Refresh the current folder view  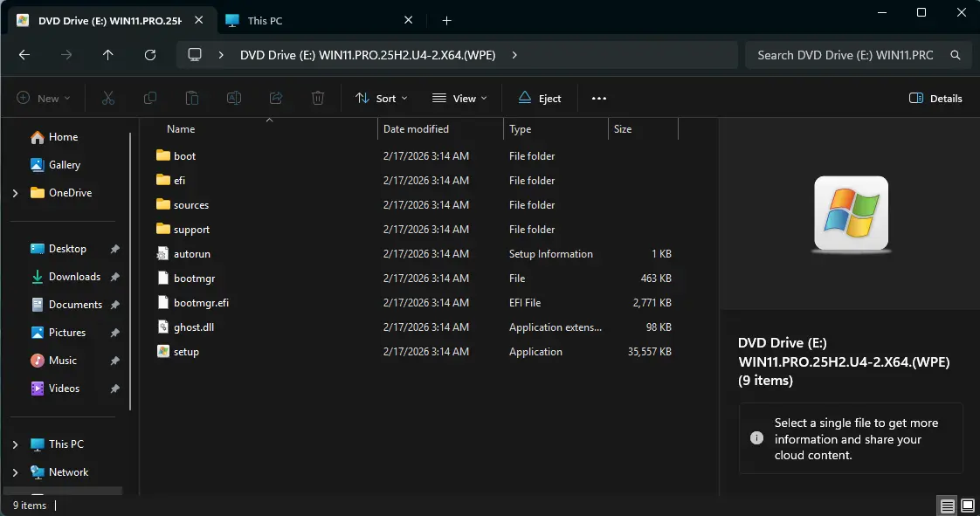pos(150,55)
